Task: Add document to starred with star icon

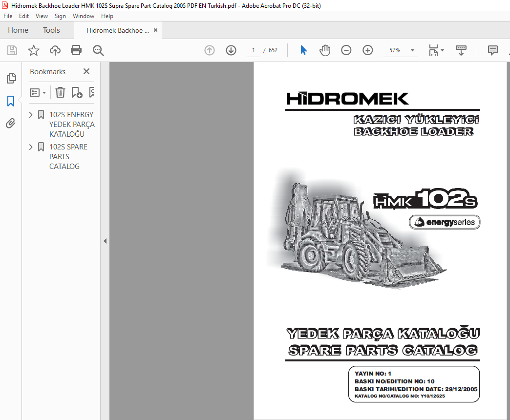Action: click(34, 50)
